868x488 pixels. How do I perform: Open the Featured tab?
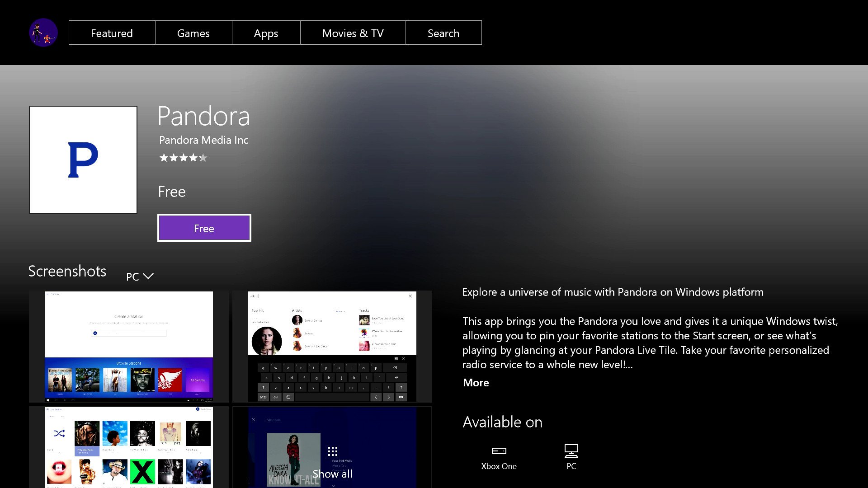pos(112,33)
